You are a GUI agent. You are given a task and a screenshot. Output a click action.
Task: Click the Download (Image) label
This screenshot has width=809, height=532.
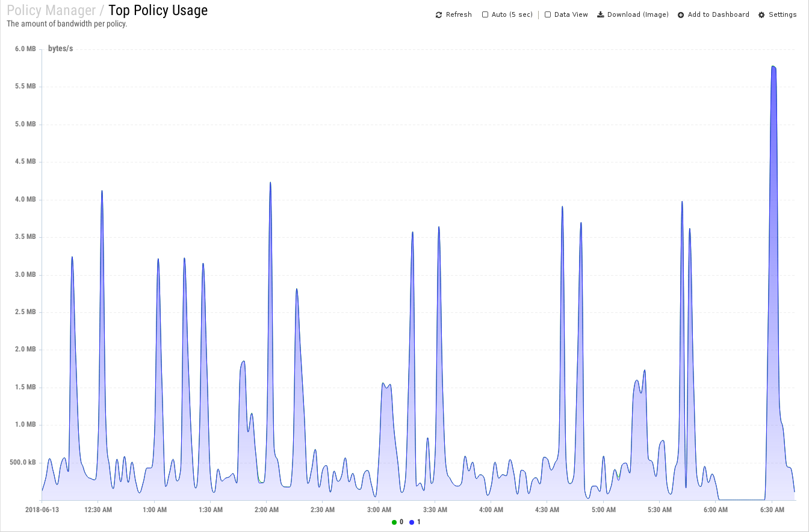point(638,14)
